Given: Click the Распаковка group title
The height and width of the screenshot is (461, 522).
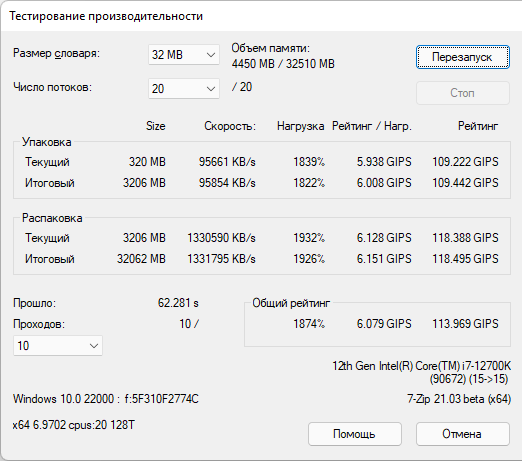Looking at the screenshot, I should coord(52,218).
